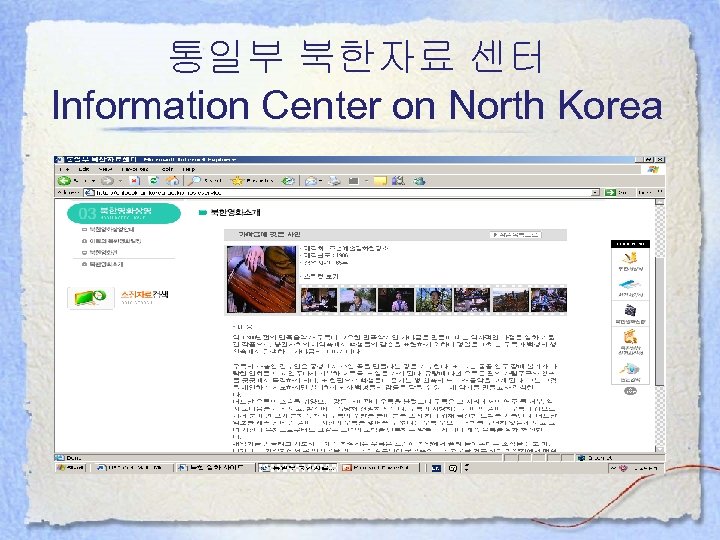Image resolution: width=720 pixels, height=540 pixels.
Task: Open the View menu
Action: click(105, 169)
